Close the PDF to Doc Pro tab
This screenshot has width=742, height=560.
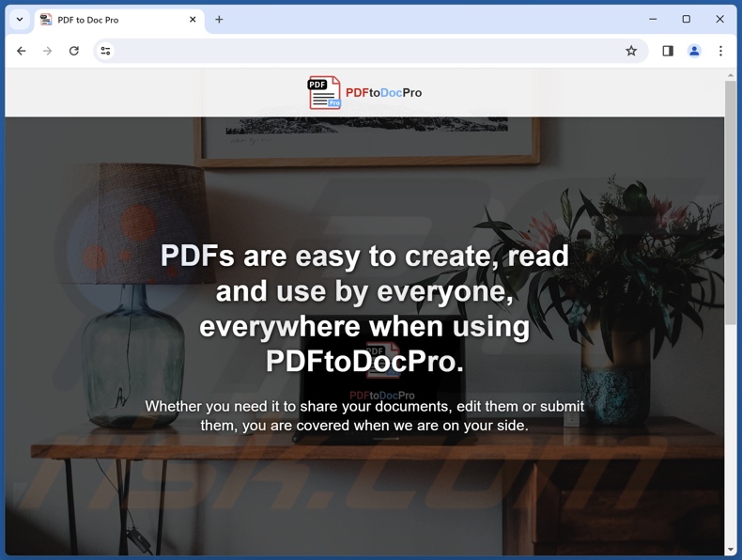[x=193, y=20]
